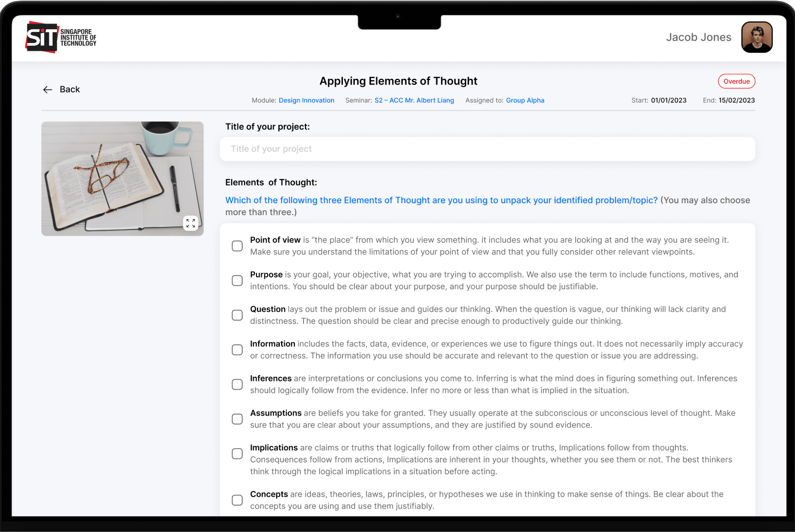Check the Point of view checkbox
This screenshot has width=795, height=532.
click(x=237, y=246)
